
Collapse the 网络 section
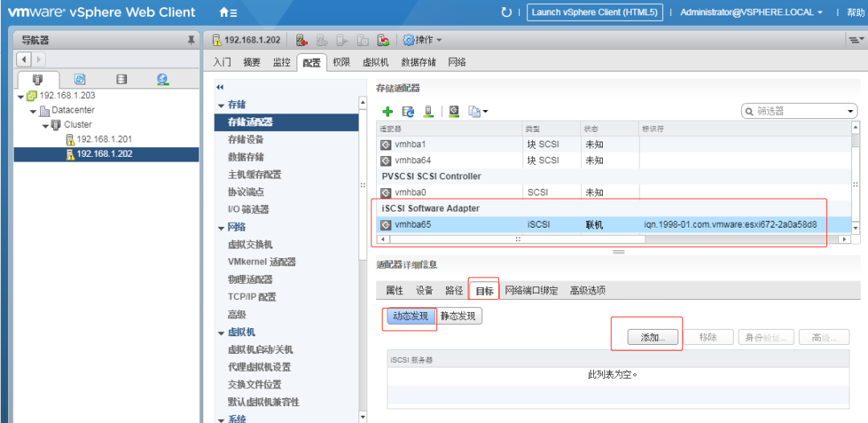[x=221, y=228]
